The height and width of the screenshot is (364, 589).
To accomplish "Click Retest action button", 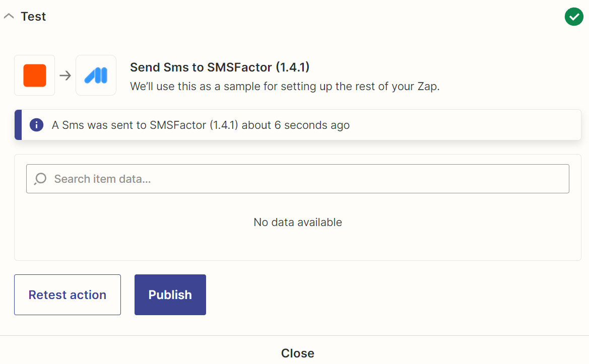I will (68, 295).
